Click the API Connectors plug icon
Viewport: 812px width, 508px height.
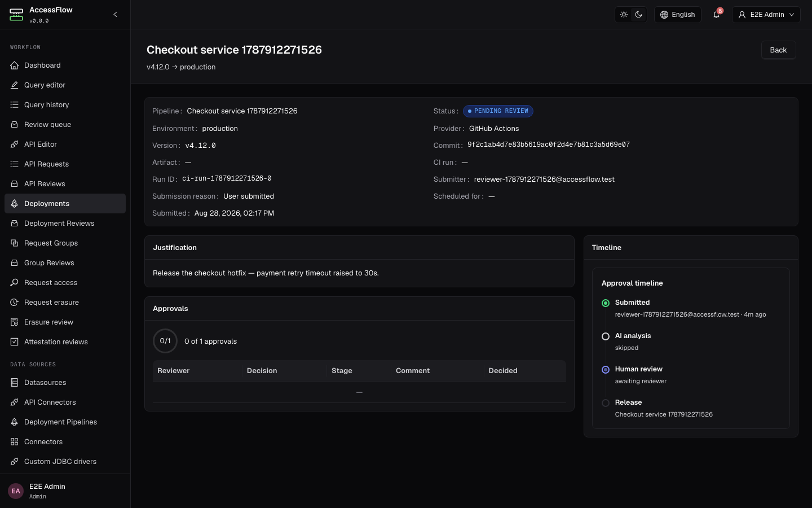[x=15, y=402]
